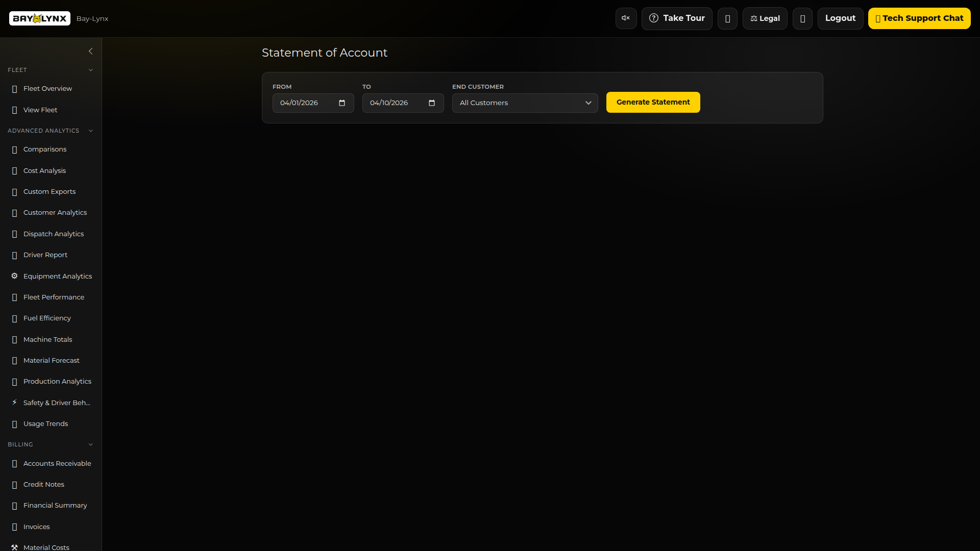Viewport: 980px width, 551px height.
Task: Go to Fuel Efficiency analytics
Action: click(x=47, y=318)
